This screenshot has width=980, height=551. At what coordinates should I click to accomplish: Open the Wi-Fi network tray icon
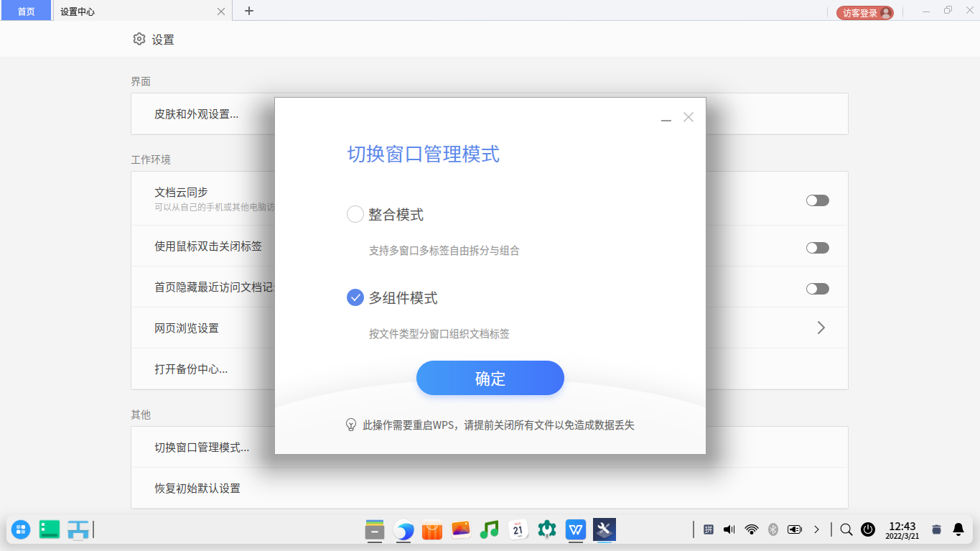coord(751,529)
